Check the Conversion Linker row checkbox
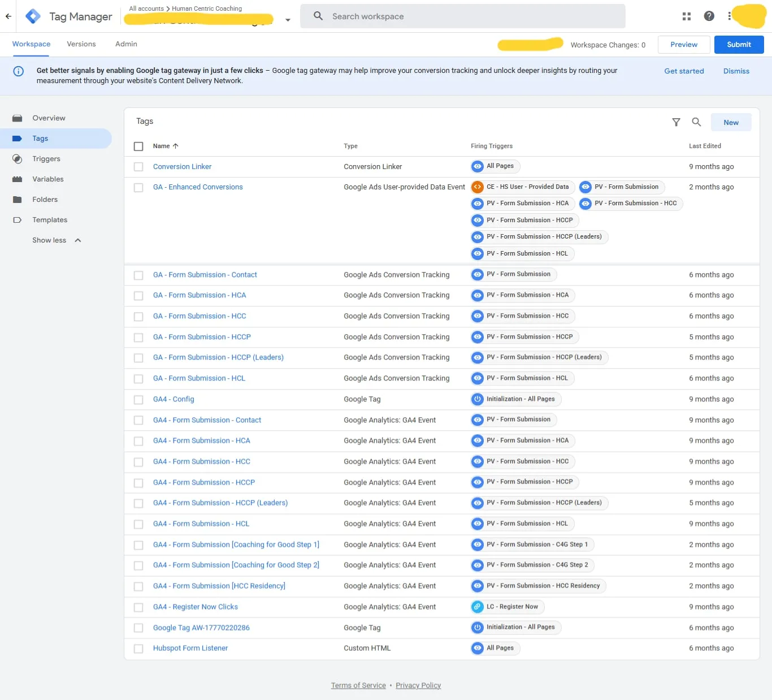The image size is (772, 700). tap(138, 167)
